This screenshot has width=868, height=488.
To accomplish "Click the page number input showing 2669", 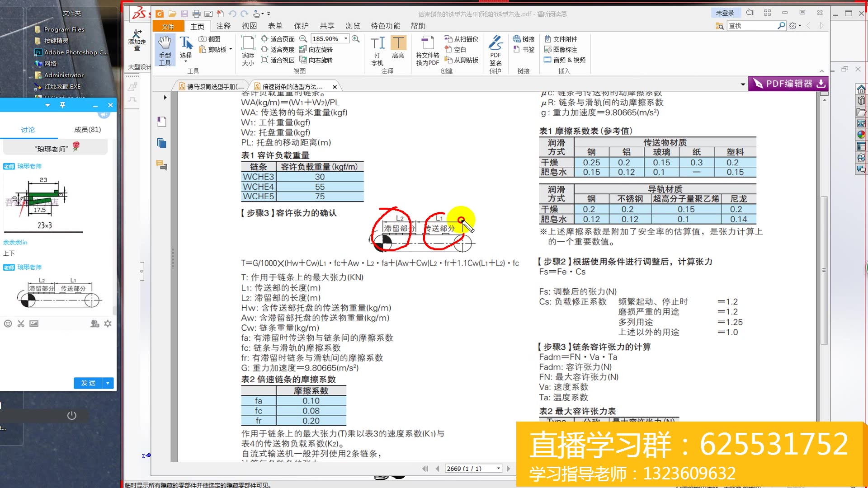I will click(x=471, y=468).
